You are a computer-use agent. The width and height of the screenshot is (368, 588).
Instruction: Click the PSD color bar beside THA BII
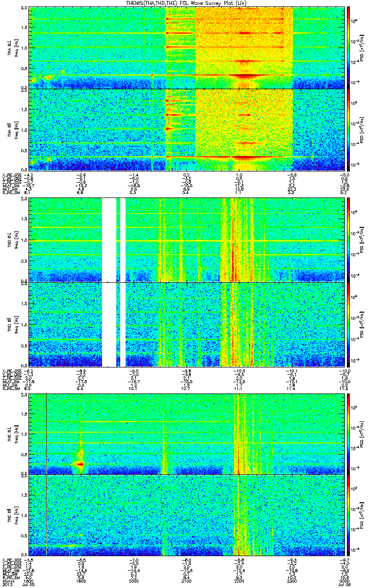(x=349, y=129)
